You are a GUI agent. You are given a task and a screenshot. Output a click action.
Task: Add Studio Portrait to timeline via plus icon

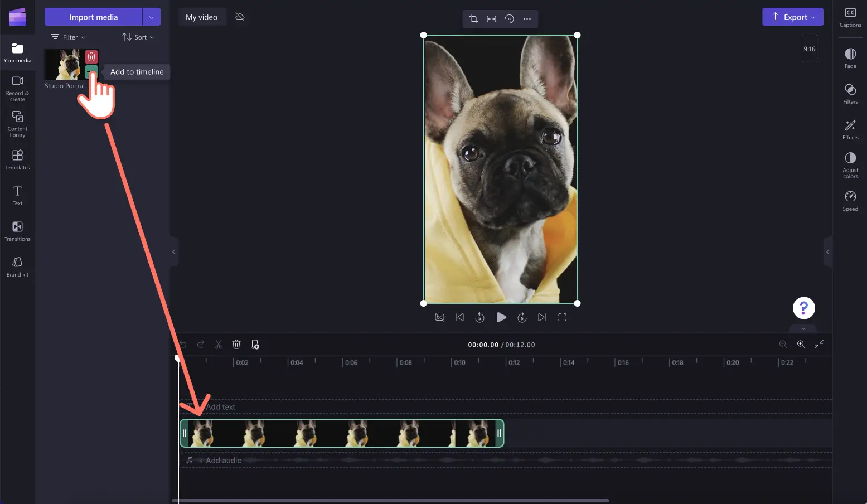91,71
